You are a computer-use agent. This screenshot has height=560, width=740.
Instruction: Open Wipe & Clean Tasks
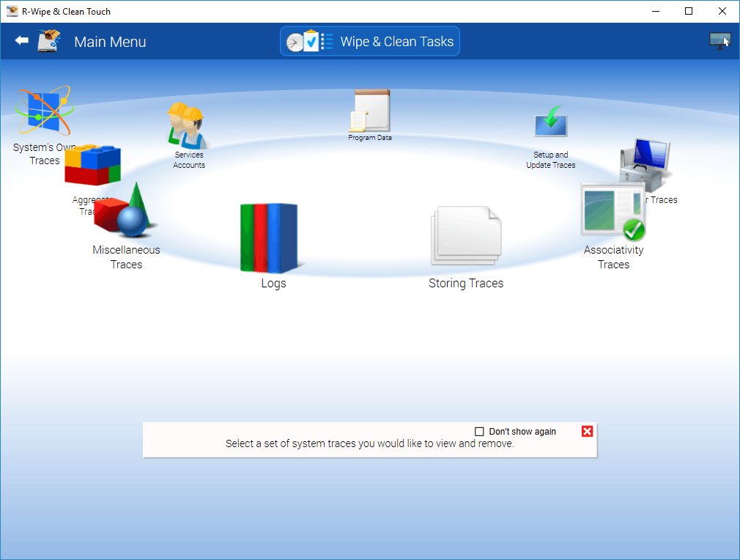(x=370, y=41)
